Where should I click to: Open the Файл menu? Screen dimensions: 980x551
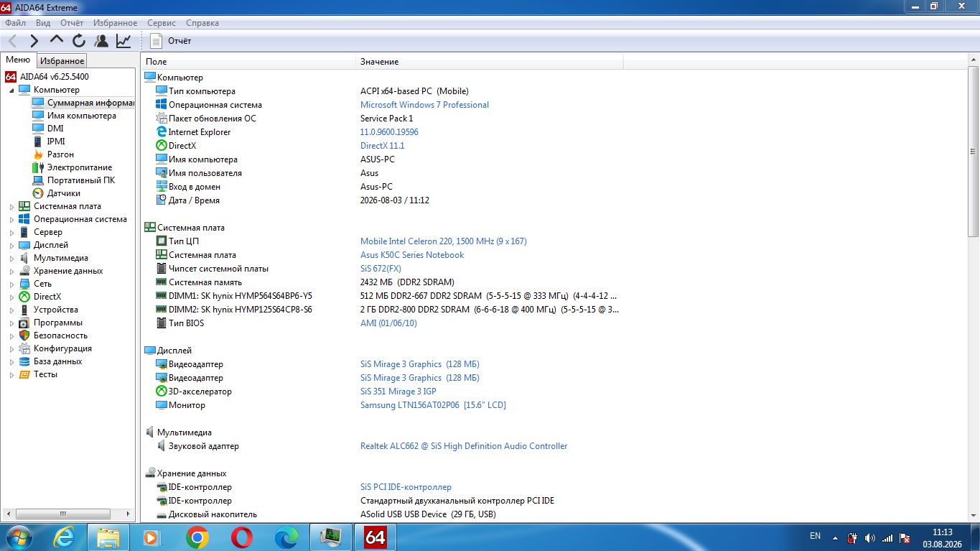tap(15, 23)
